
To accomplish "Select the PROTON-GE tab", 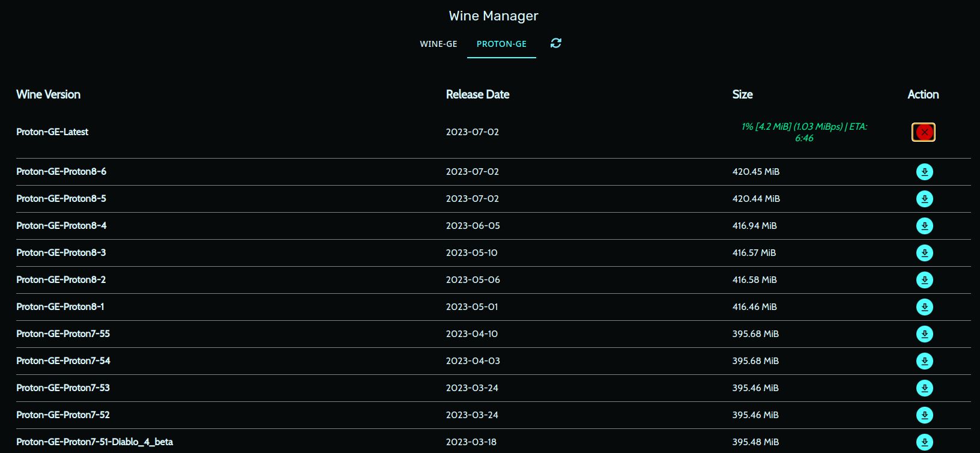I will 501,44.
